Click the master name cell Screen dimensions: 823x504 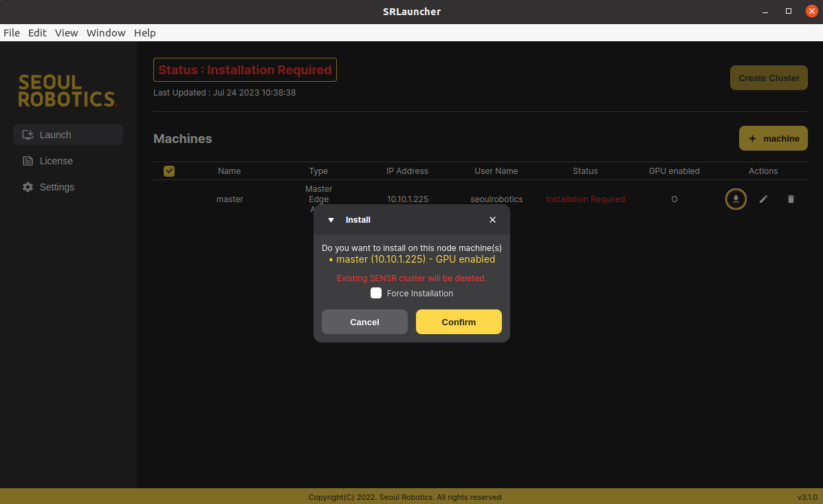230,199
